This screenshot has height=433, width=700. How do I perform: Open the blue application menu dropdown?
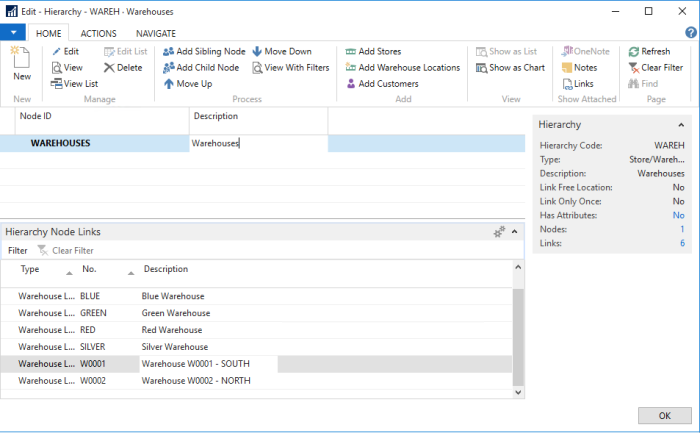pos(13,33)
